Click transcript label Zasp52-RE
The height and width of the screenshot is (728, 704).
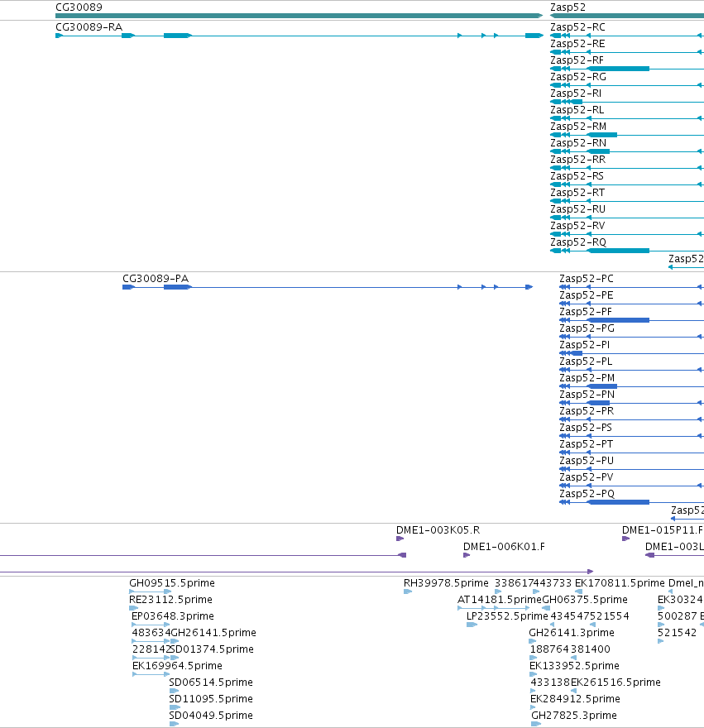577,44
